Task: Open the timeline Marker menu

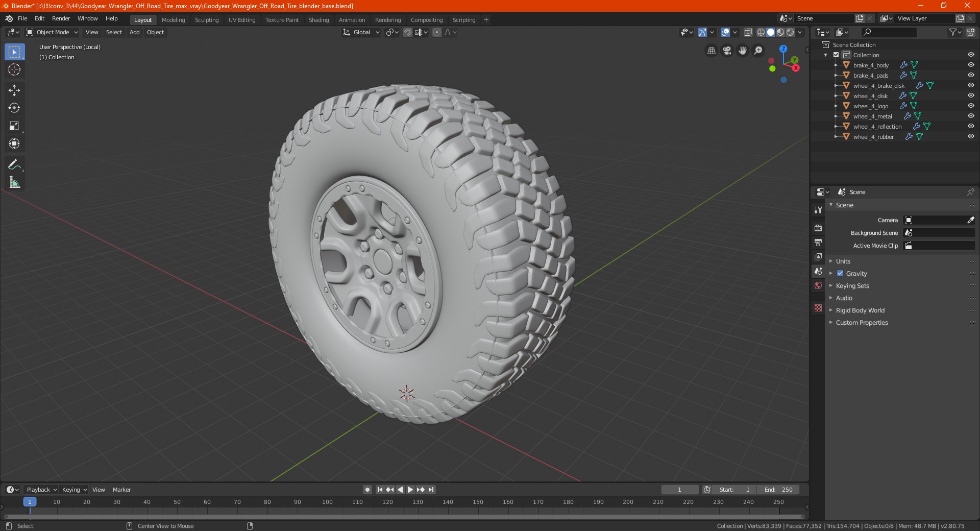Action: (121, 490)
